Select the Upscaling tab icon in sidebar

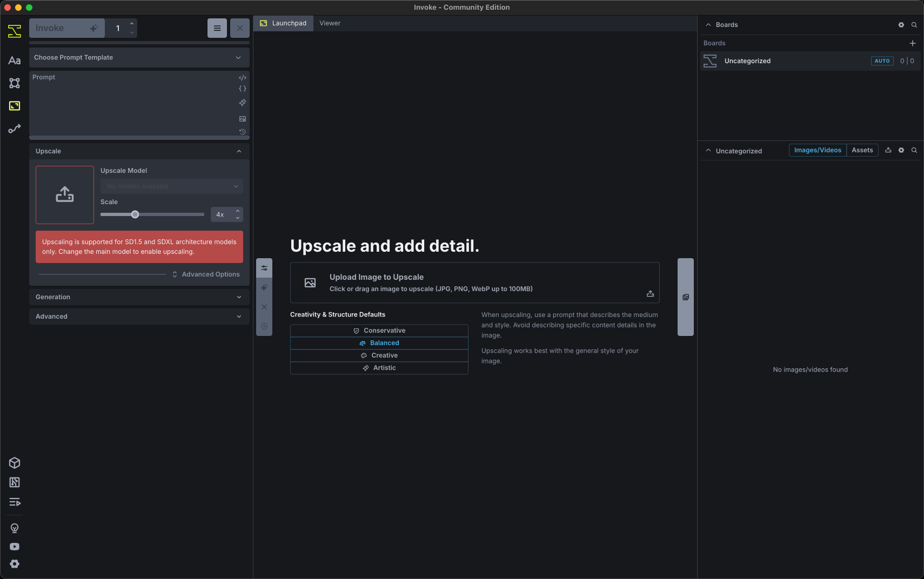[x=15, y=106]
